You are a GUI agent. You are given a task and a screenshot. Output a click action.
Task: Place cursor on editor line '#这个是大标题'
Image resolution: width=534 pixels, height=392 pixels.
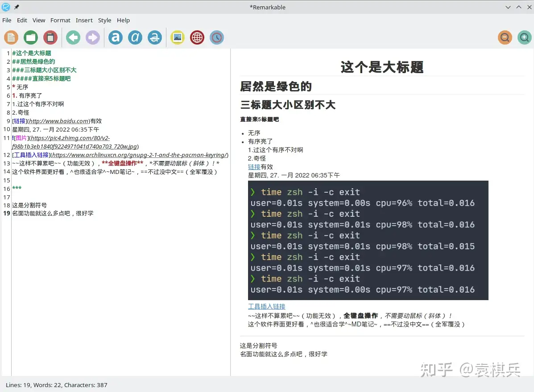coord(32,53)
